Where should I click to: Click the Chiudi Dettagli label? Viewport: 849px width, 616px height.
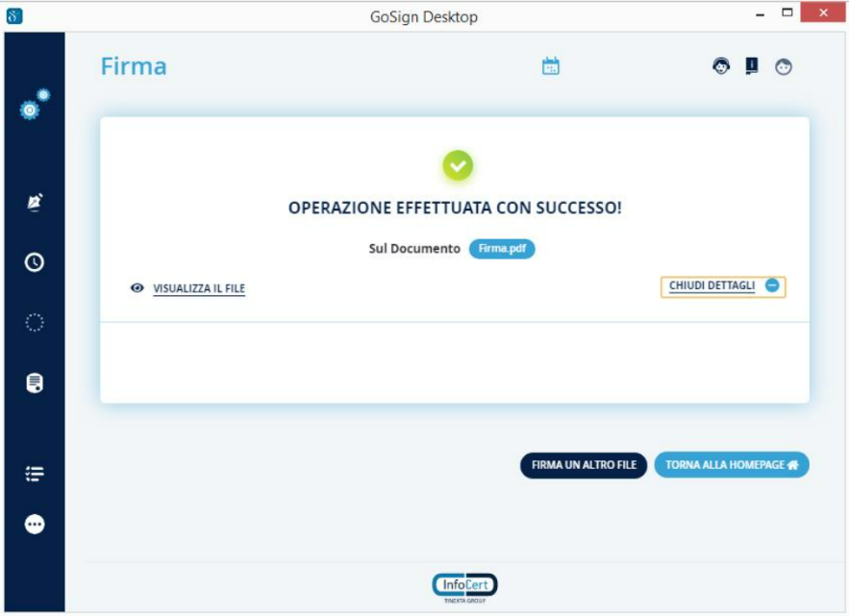pyautogui.click(x=712, y=285)
